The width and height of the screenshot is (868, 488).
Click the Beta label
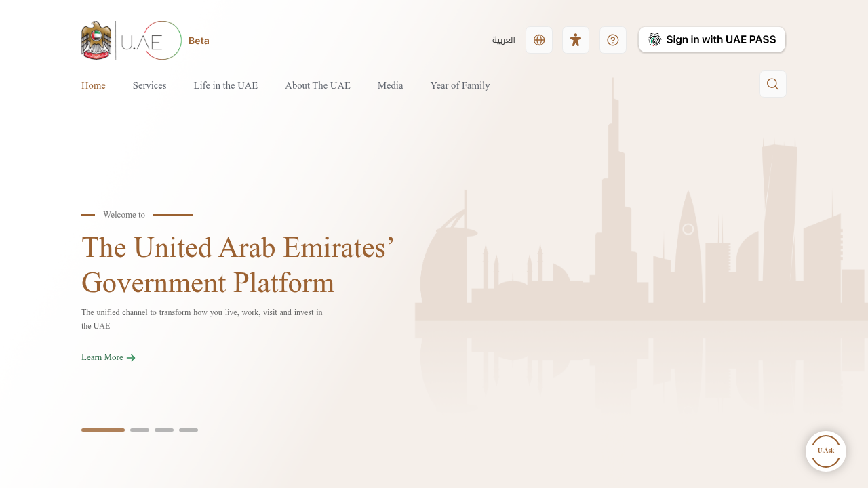click(x=199, y=41)
